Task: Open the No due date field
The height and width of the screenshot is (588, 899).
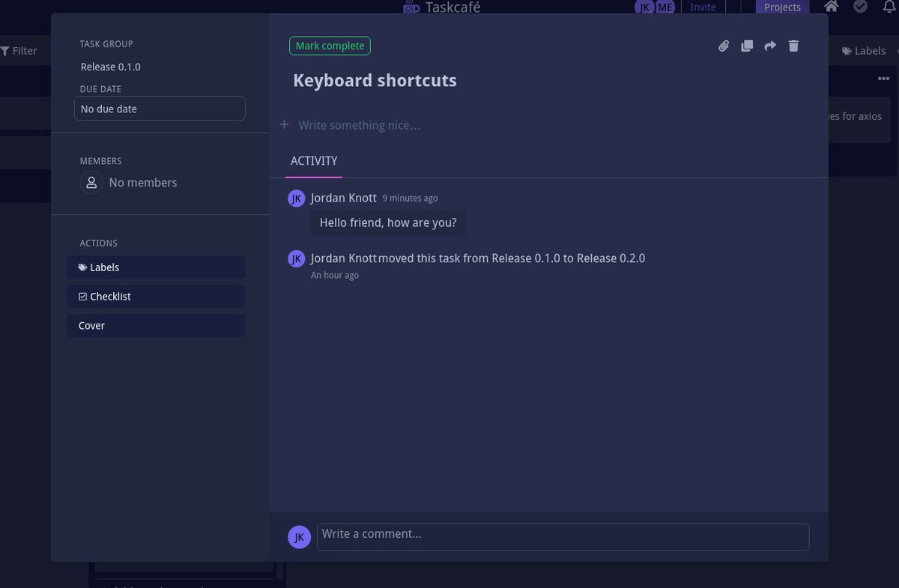Action: (x=160, y=109)
